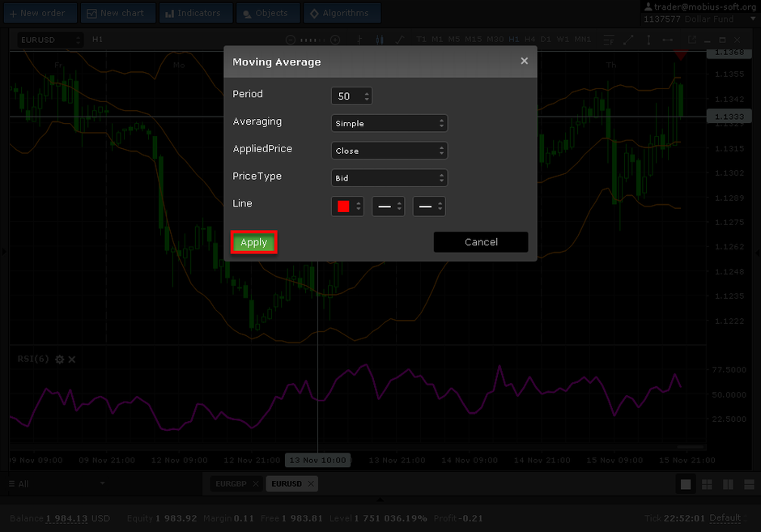Select the M30 timeframe
Image resolution: width=761 pixels, height=532 pixels.
tap(495, 40)
